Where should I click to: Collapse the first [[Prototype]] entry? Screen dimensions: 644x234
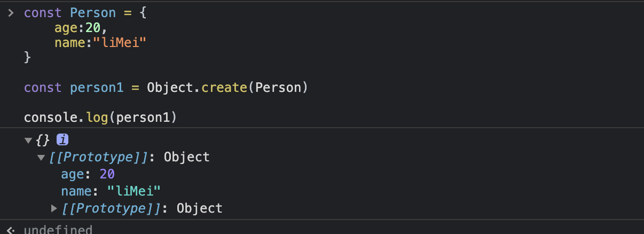pos(41,157)
